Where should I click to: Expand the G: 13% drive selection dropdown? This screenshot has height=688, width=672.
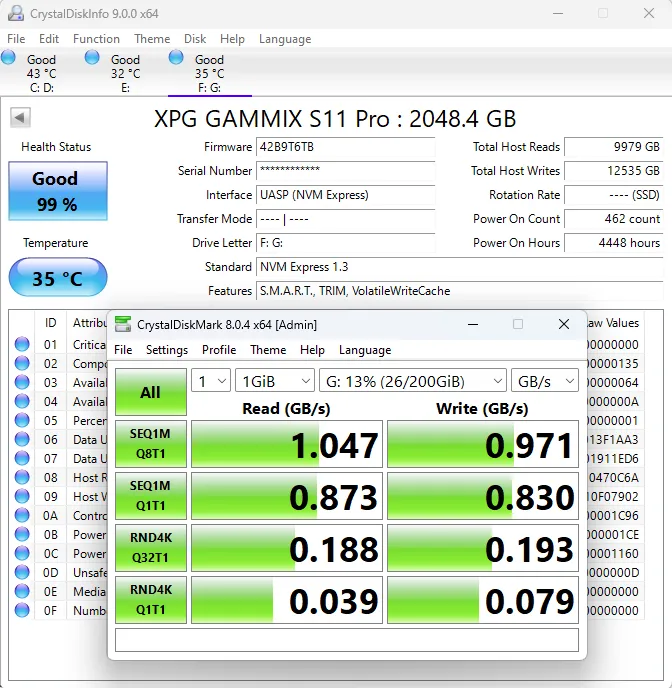point(412,381)
